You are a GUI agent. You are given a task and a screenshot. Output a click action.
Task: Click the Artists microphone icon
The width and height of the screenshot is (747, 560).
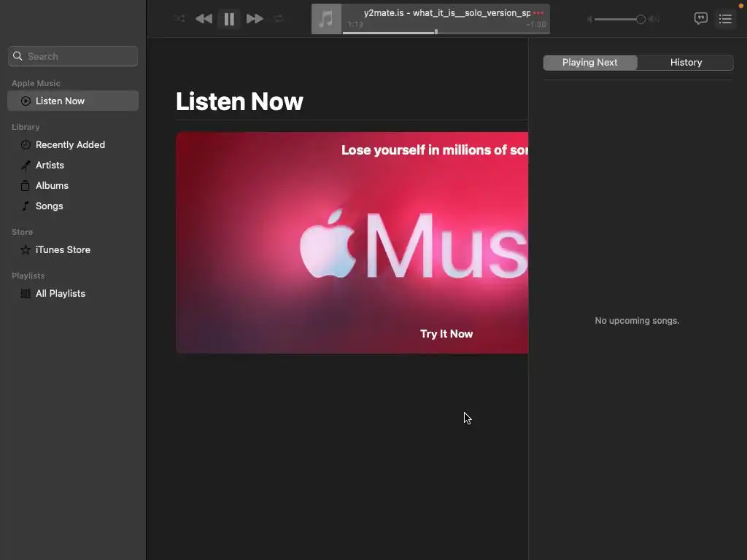tap(26, 166)
